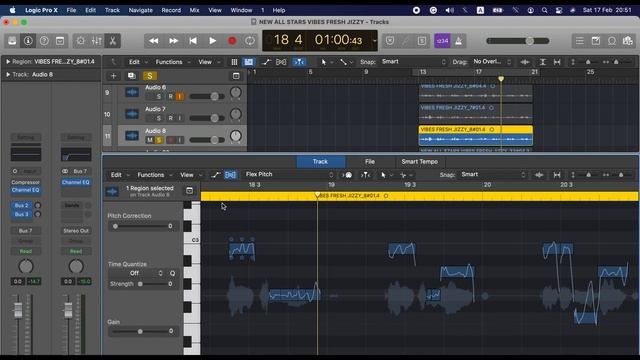The image size is (640, 360).
Task: Open the LCD display mode dropdown arrow
Action: (374, 41)
